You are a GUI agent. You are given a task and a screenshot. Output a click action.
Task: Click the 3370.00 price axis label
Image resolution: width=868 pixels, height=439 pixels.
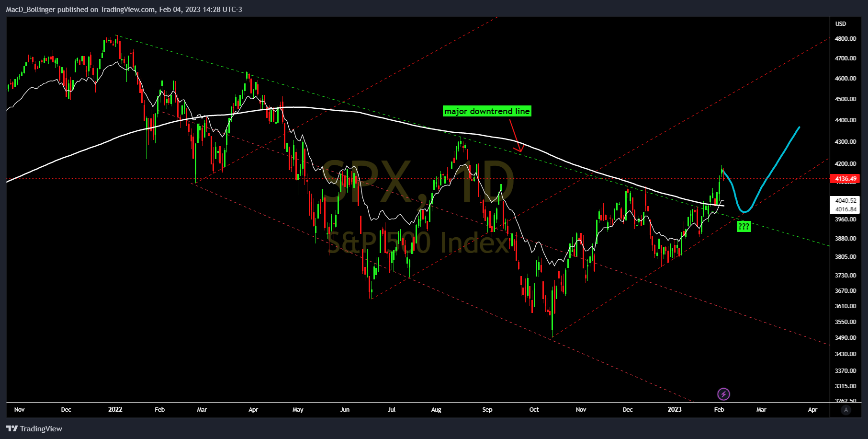click(x=845, y=370)
